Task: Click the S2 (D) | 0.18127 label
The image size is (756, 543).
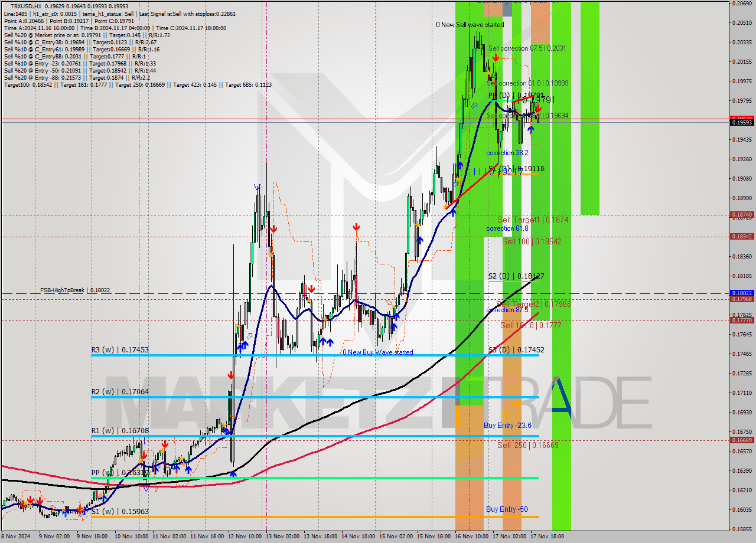Action: coord(516,276)
